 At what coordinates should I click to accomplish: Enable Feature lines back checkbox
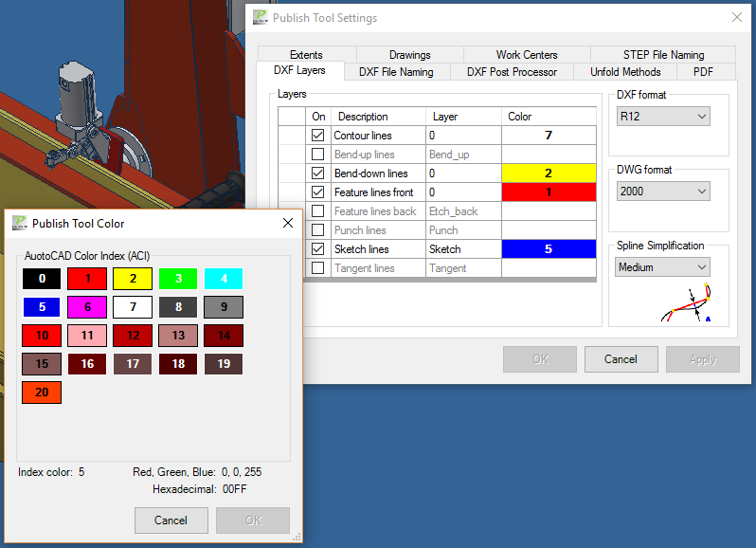coord(317,211)
